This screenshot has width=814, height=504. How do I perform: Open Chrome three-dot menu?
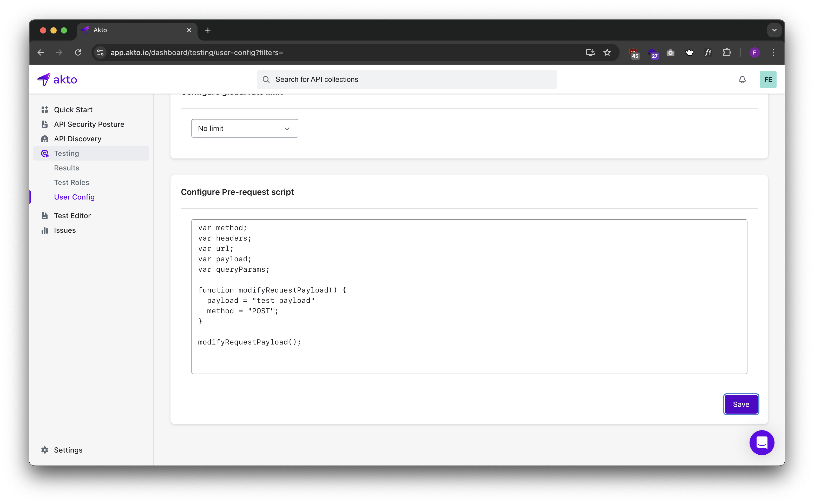click(x=773, y=52)
